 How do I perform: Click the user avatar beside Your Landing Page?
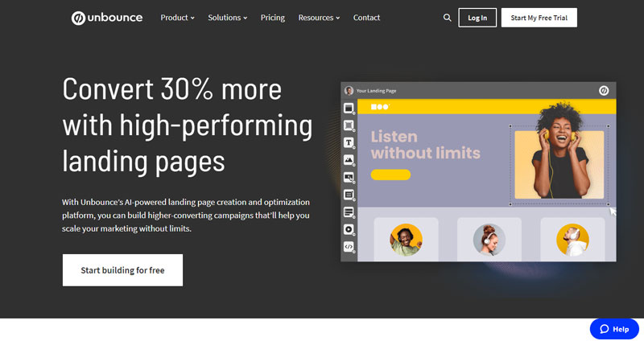(349, 91)
